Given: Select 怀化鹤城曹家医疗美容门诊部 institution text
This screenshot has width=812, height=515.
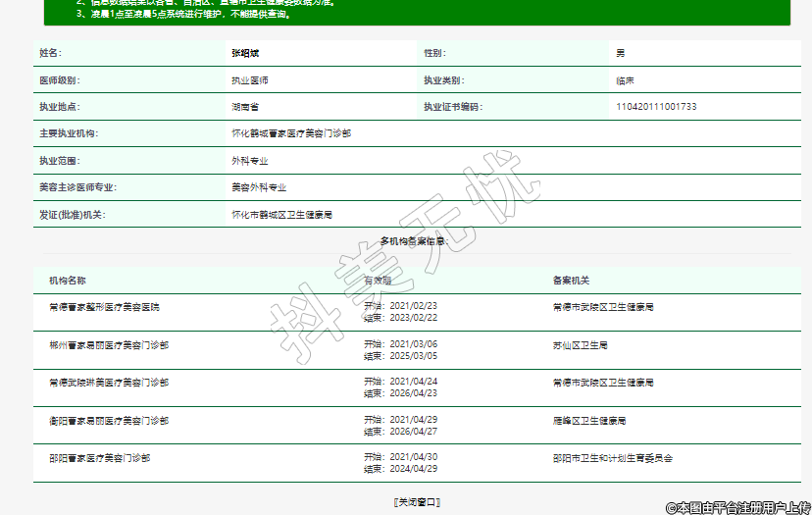Looking at the screenshot, I should click(x=290, y=132).
